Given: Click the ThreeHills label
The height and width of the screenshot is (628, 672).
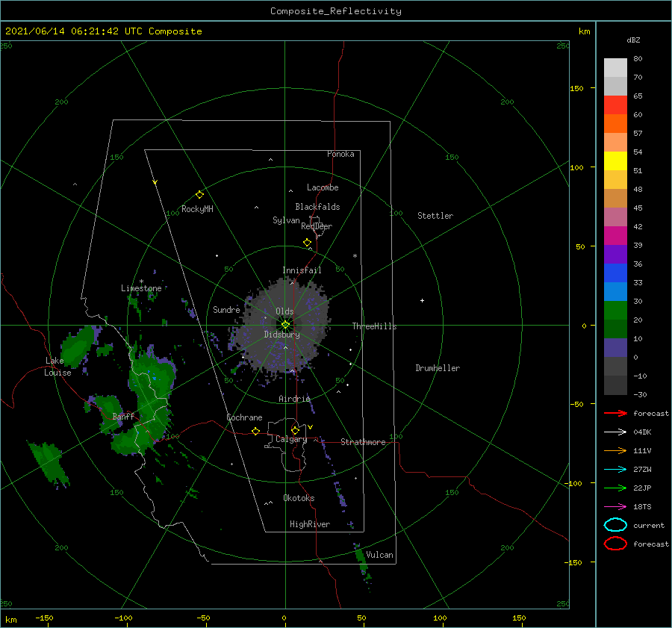Looking at the screenshot, I should tap(374, 326).
